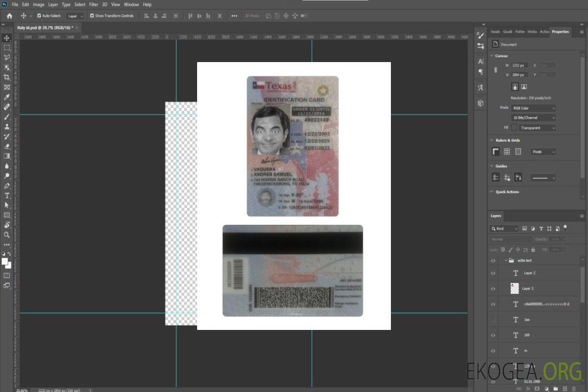Select the Crop tool
588x392 pixels.
tap(7, 77)
